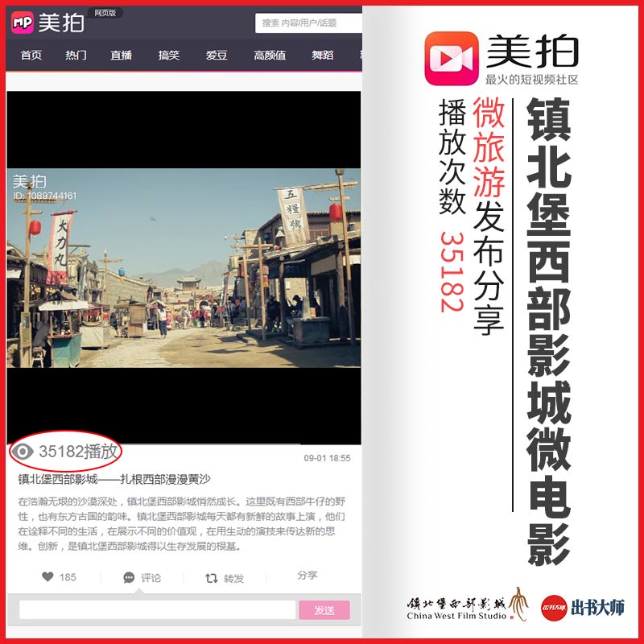The height and width of the screenshot is (644, 644).
Task: Open the 首页 navigation tab
Action: point(31,56)
